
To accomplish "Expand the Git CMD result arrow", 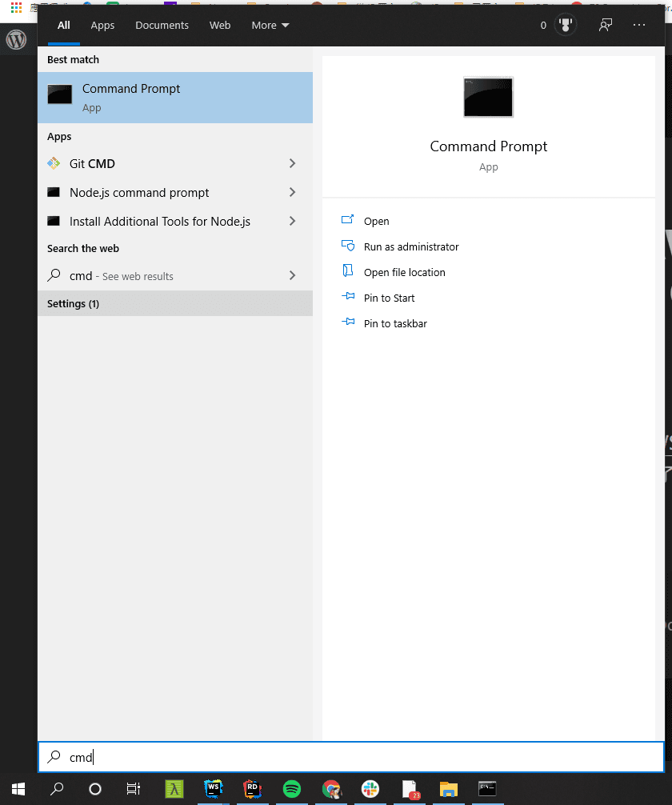I will (x=292, y=164).
